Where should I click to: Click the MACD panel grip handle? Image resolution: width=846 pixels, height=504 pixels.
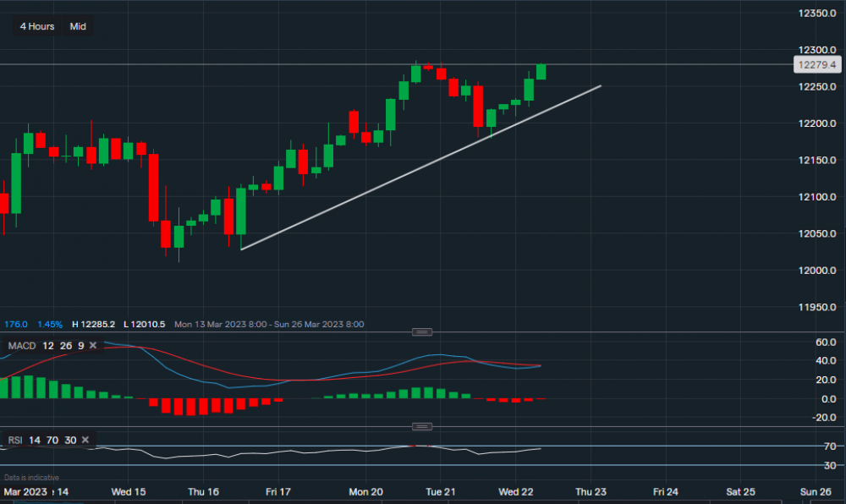(421, 331)
